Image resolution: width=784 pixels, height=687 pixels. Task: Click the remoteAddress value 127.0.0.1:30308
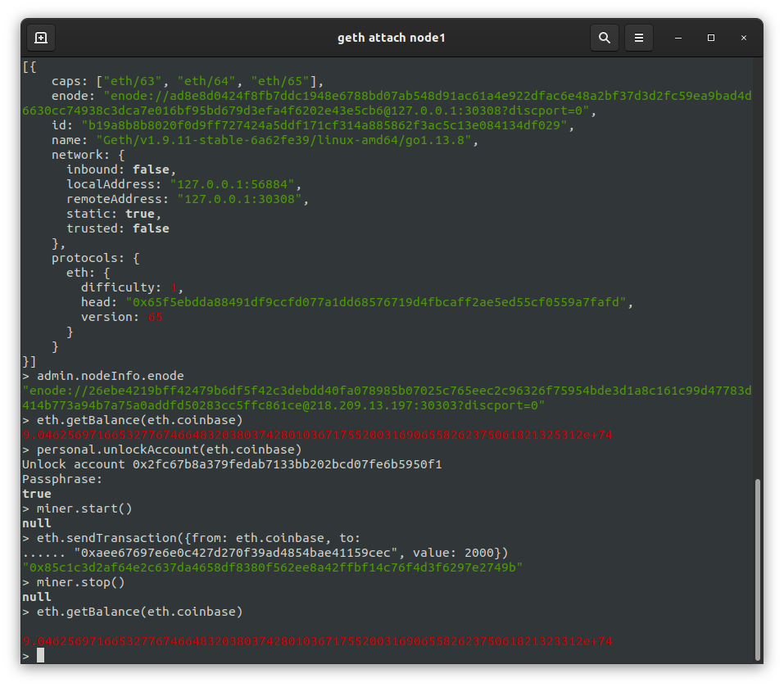point(239,199)
